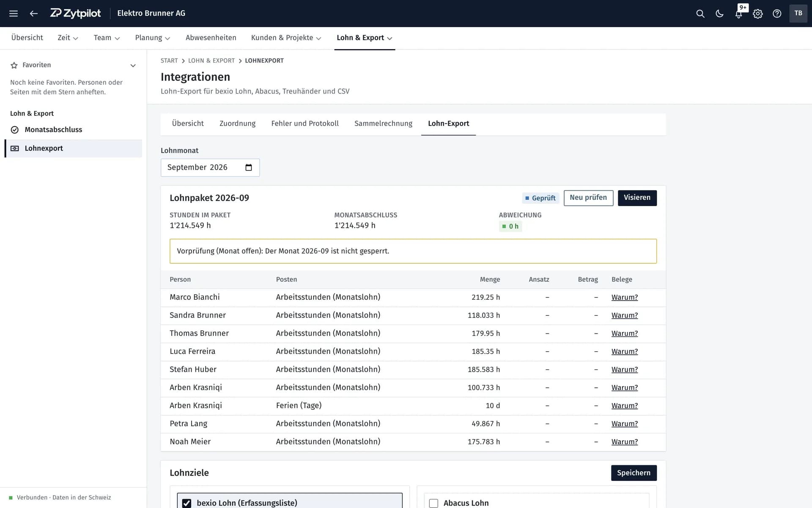812x508 pixels.
Task: Open Monatsabschluss in the sidebar
Action: 73,130
